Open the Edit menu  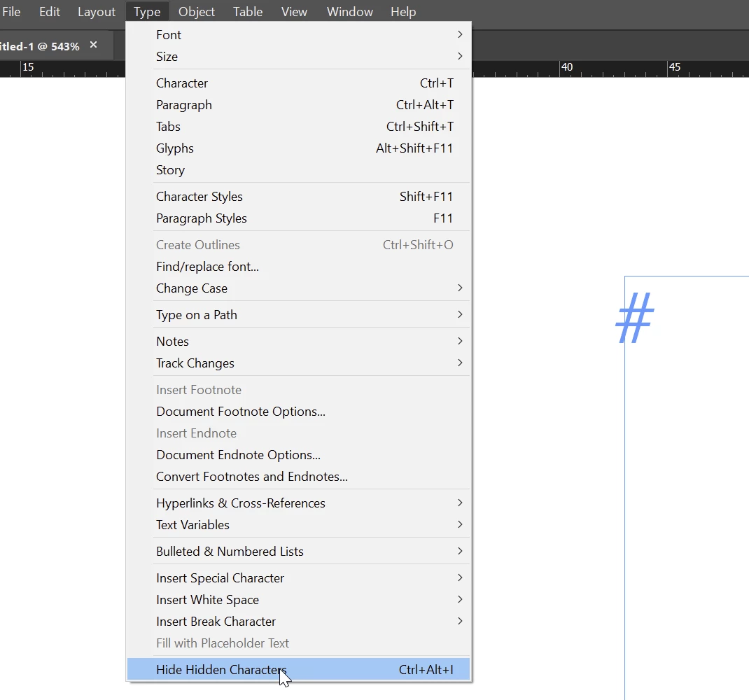click(50, 11)
